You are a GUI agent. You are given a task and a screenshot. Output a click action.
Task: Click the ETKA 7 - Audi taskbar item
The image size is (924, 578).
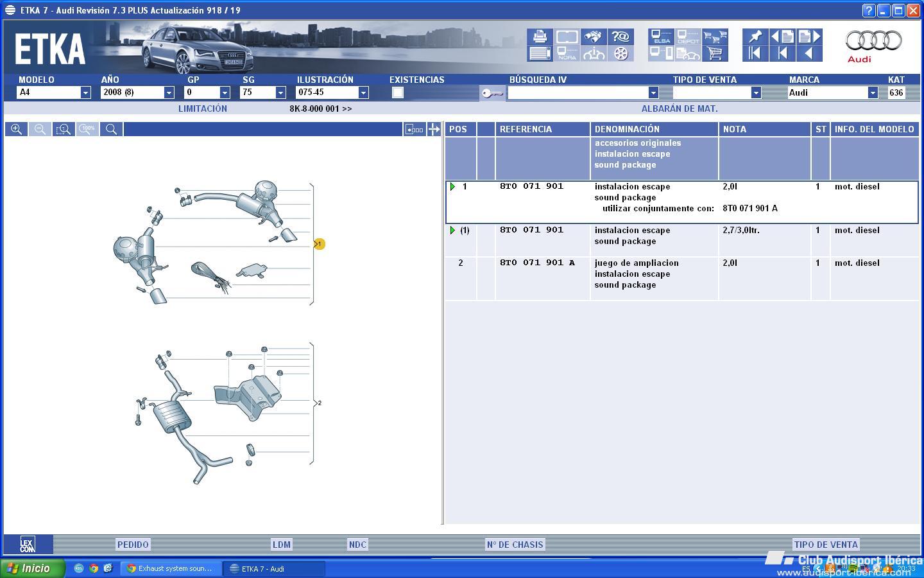[x=274, y=568]
